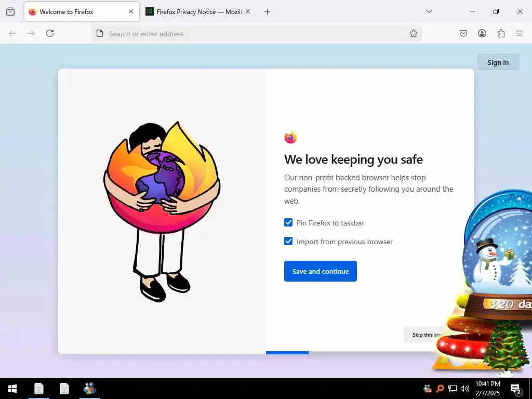
Task: Focus the Search or enter address field
Action: tap(256, 34)
